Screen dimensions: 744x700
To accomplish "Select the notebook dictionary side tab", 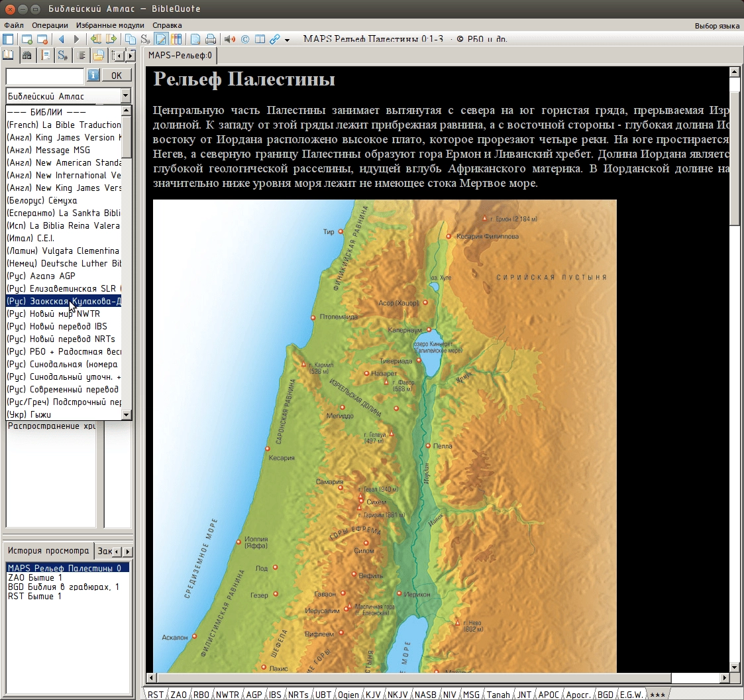I will coord(46,56).
